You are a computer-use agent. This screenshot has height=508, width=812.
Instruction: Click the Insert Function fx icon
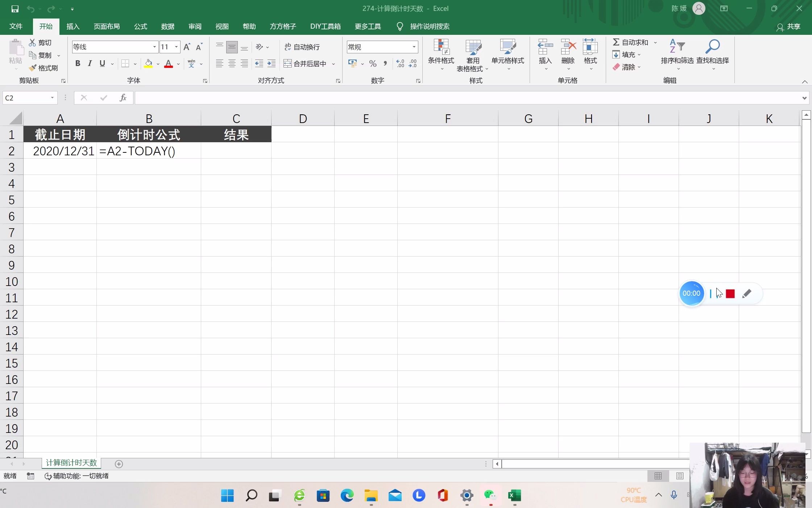click(x=123, y=98)
